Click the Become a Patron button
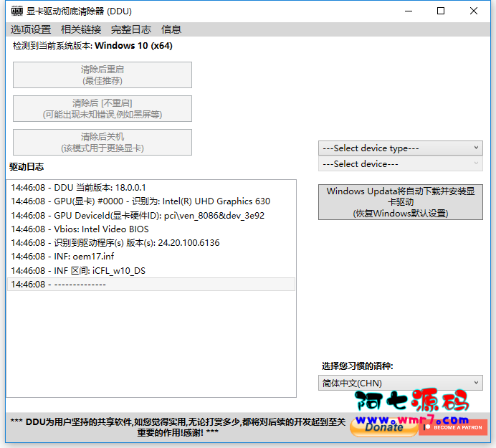Viewport: 496px width, 448px height. (x=453, y=427)
